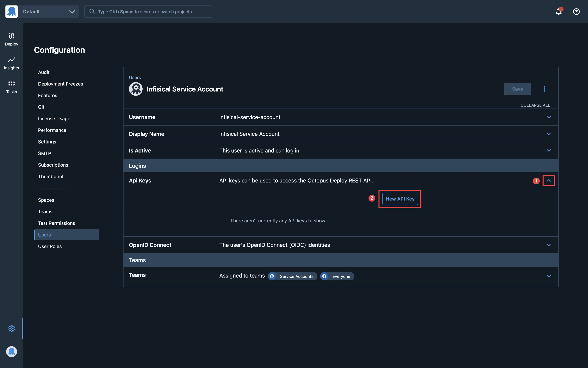Click the Infisical Service Account avatar
Viewport: 588px width, 368px height.
(x=136, y=89)
